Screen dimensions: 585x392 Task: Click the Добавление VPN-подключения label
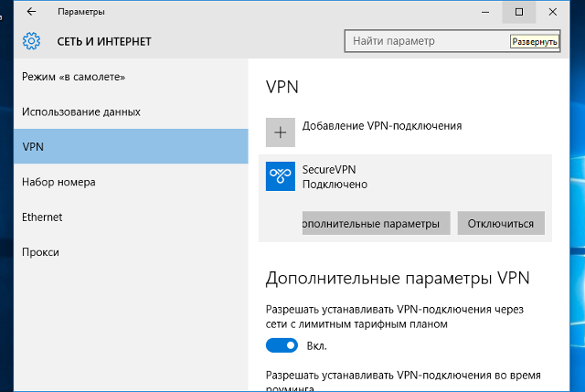click(382, 125)
